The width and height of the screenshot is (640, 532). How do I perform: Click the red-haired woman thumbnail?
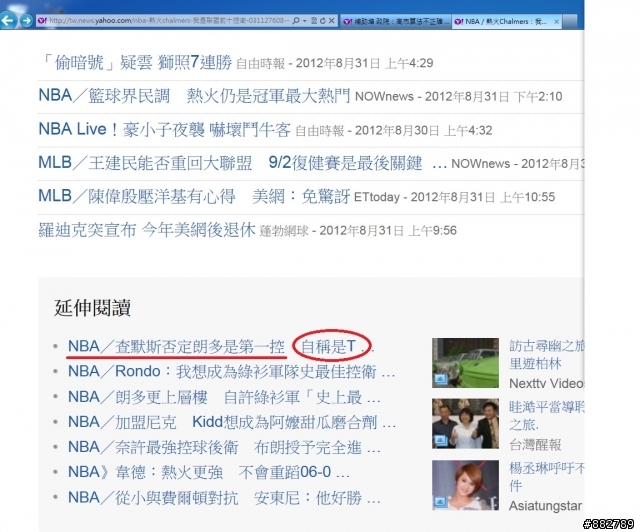[465, 485]
